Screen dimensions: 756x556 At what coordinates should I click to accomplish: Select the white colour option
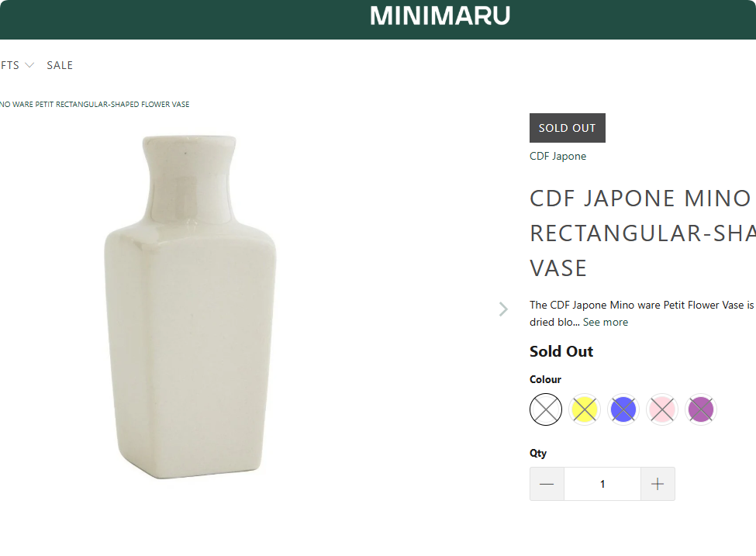546,409
